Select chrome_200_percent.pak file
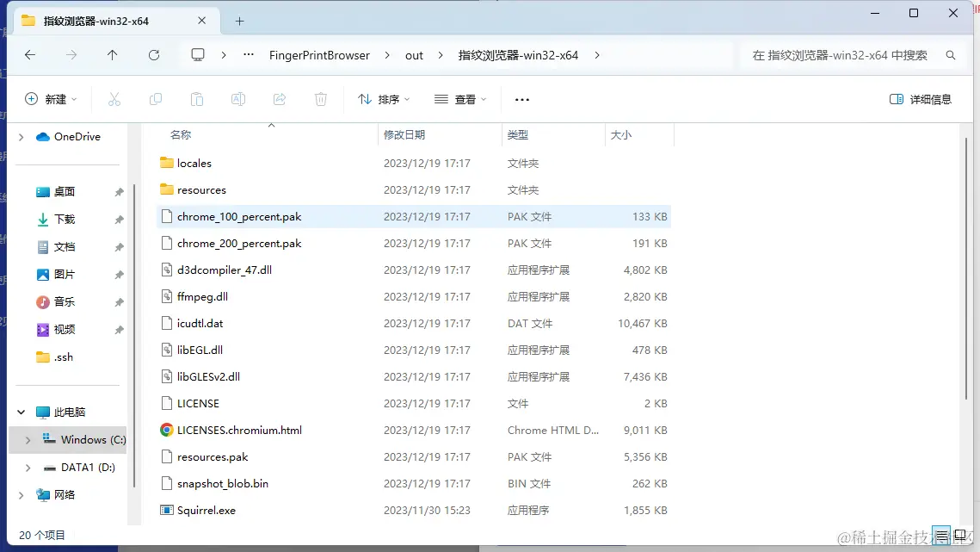Image resolution: width=980 pixels, height=552 pixels. point(413,244)
